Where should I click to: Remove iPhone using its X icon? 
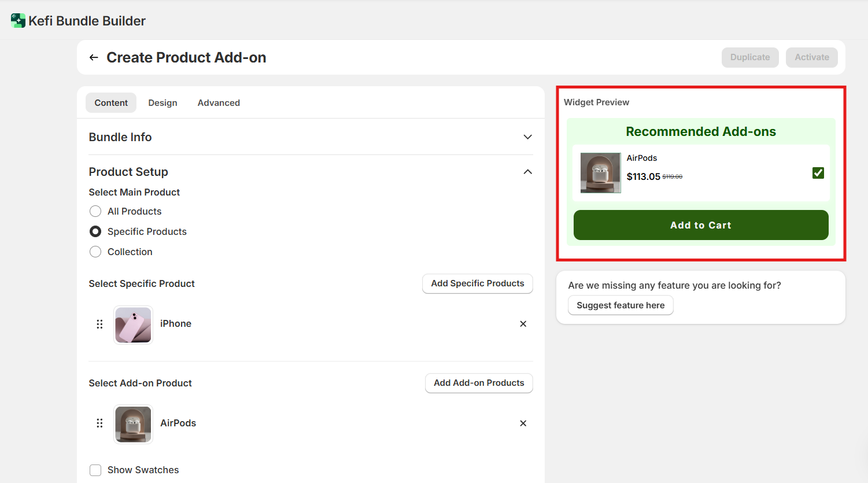[523, 324]
